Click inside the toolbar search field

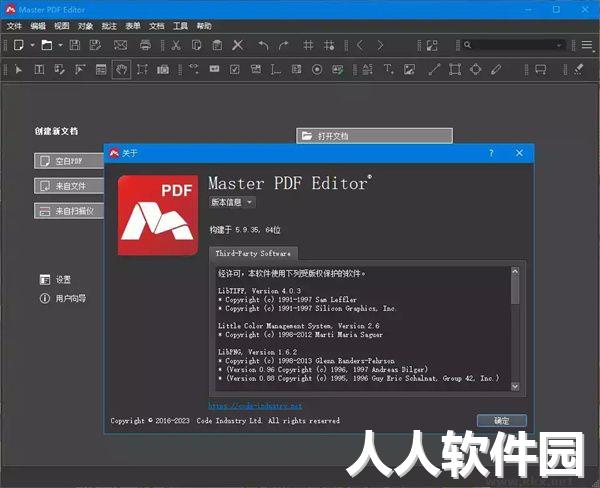click(x=514, y=45)
